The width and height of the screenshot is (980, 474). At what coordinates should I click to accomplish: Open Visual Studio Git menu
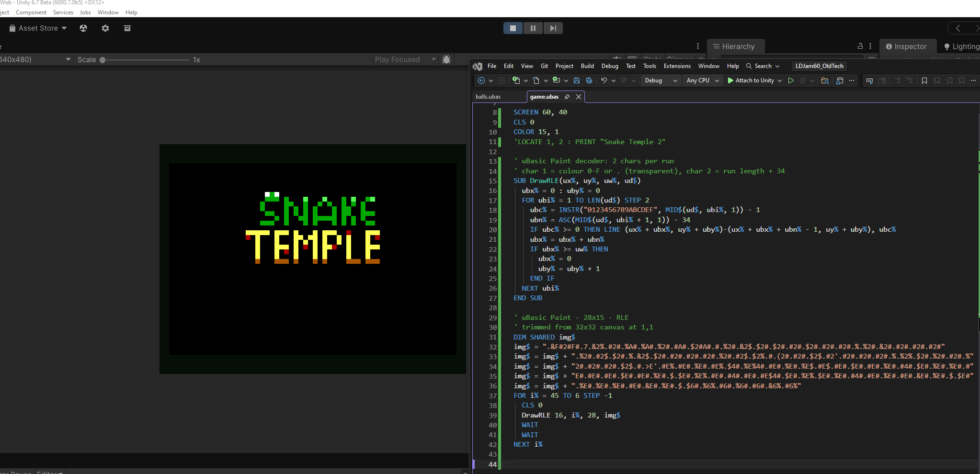pos(544,66)
